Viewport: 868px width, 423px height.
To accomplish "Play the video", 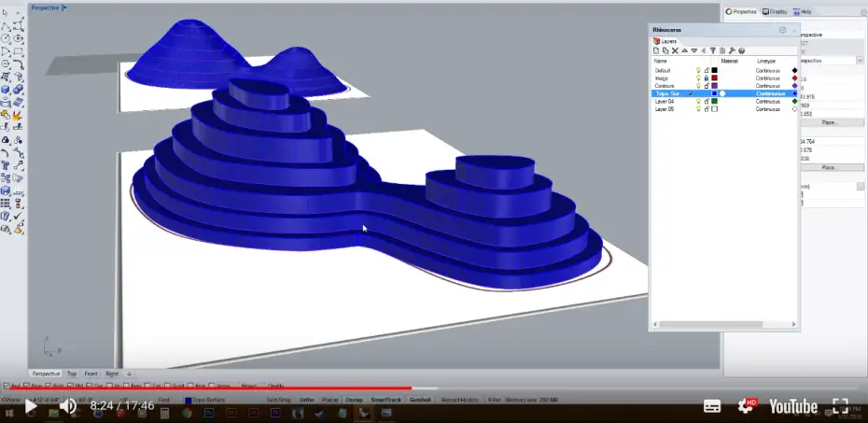I will pos(31,406).
